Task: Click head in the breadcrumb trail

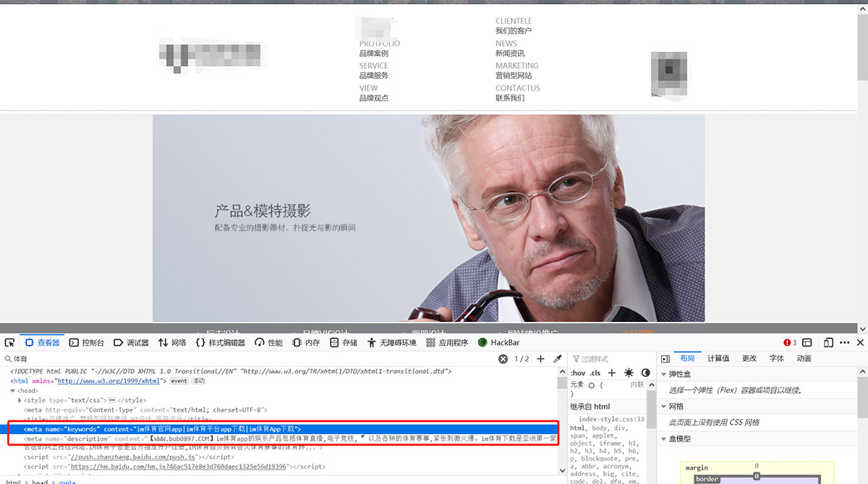Action: pyautogui.click(x=40, y=482)
